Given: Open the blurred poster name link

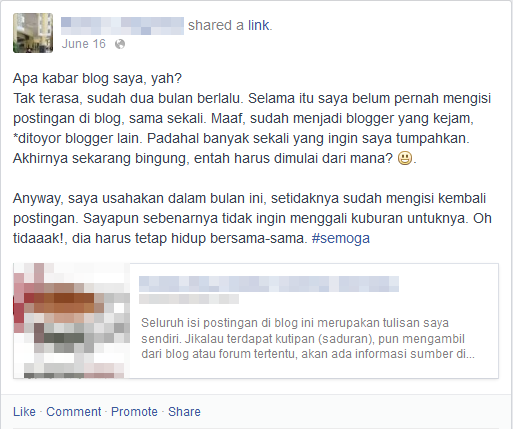Looking at the screenshot, I should point(122,26).
